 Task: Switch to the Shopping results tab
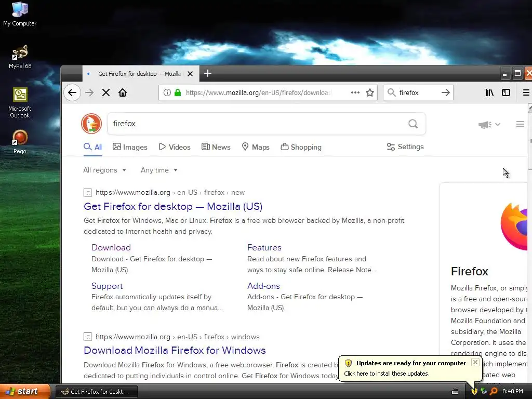301,147
